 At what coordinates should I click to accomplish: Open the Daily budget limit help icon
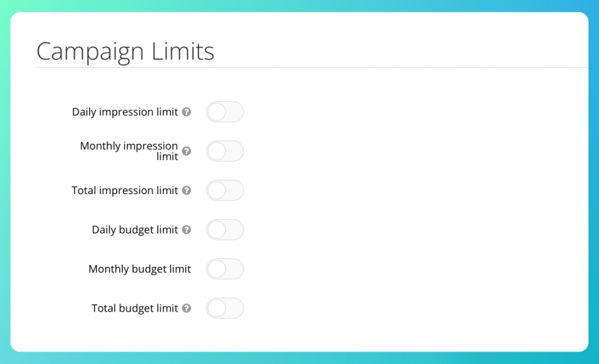tap(187, 229)
